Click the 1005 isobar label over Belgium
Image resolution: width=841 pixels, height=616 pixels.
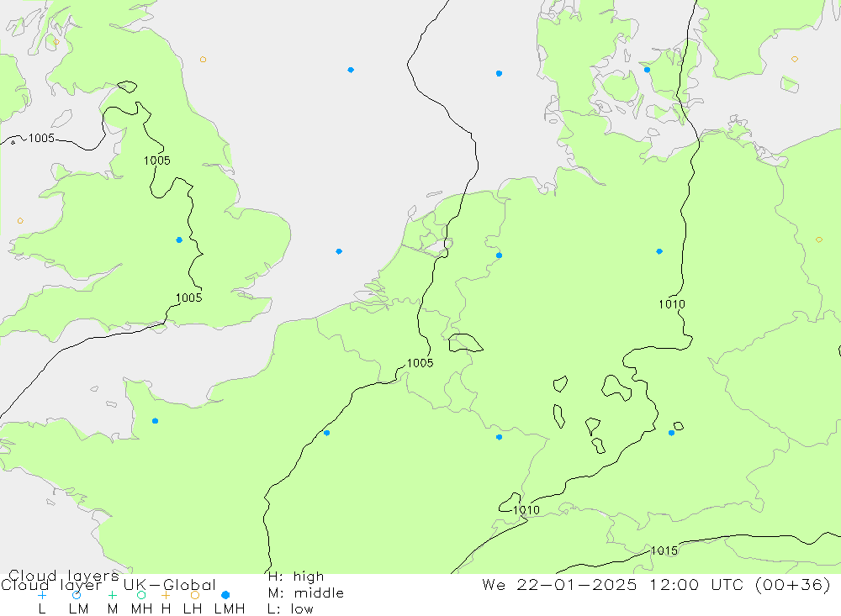tap(420, 363)
